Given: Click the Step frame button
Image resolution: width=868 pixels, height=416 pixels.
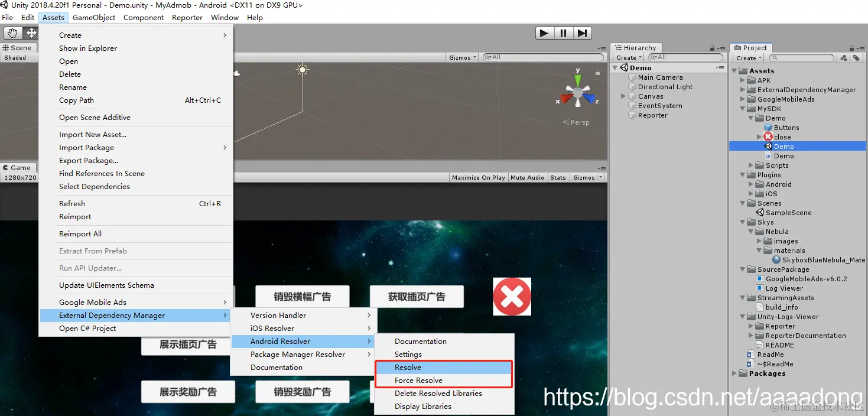Looking at the screenshot, I should [x=582, y=33].
